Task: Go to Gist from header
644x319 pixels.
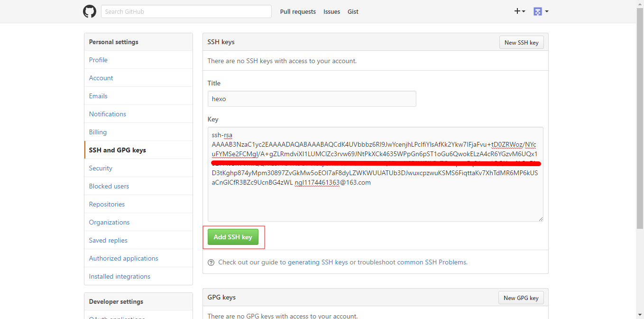Action: coord(353,12)
